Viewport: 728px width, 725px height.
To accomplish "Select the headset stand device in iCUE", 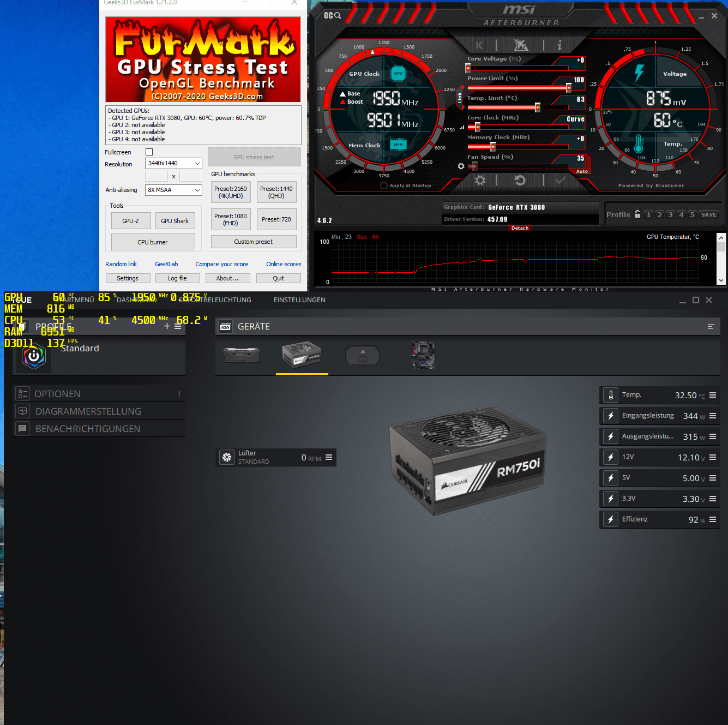I will coord(363,355).
